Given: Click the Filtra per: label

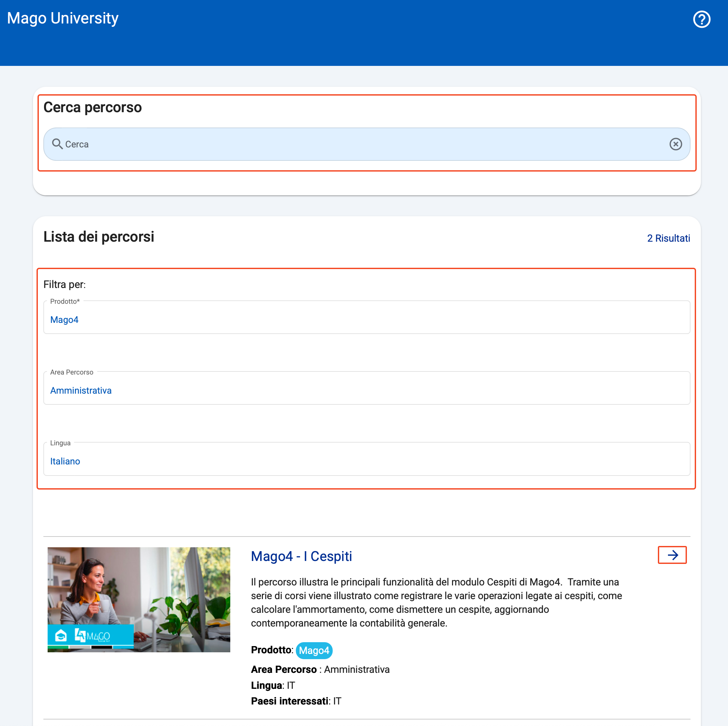Looking at the screenshot, I should 65,284.
